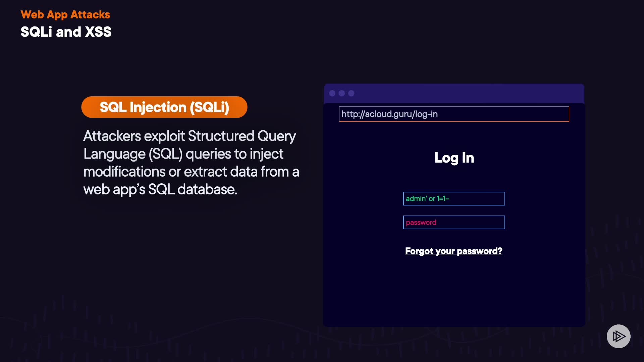
Task: Open the 'Forgot your password?' link
Action: [453, 251]
